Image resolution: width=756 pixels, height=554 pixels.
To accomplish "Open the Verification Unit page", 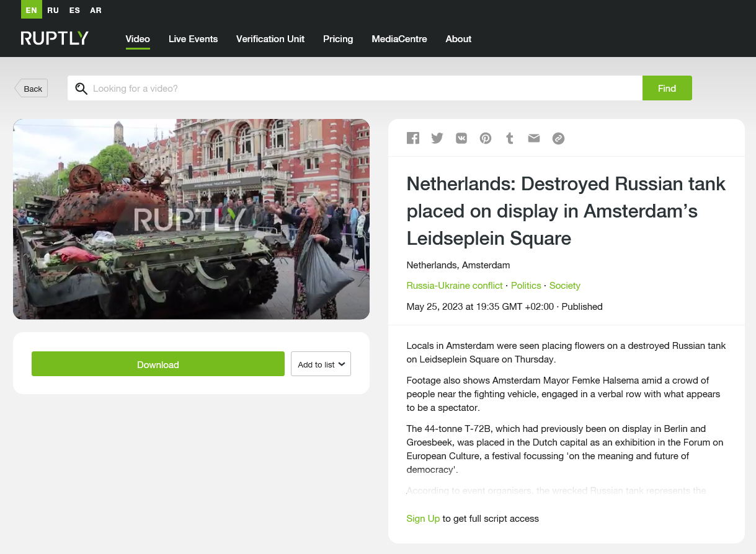I will point(270,38).
